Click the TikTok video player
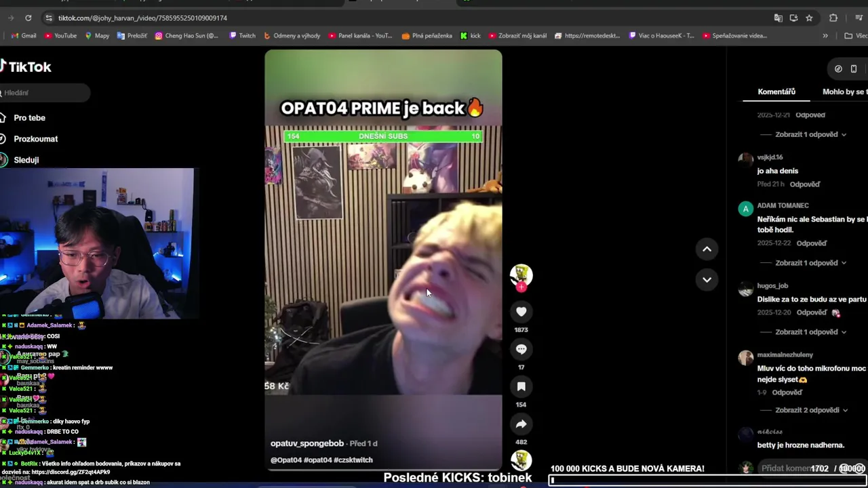This screenshot has width=868, height=488. coord(383,260)
